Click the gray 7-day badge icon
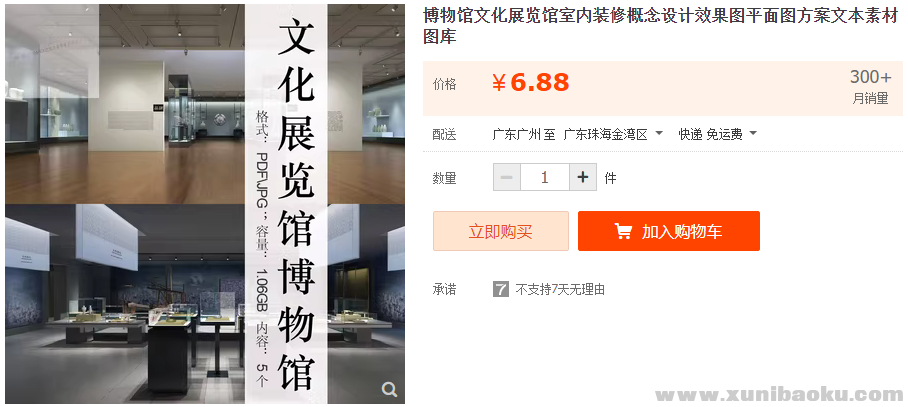Screen dimensions: 908x407 pyautogui.click(x=501, y=289)
